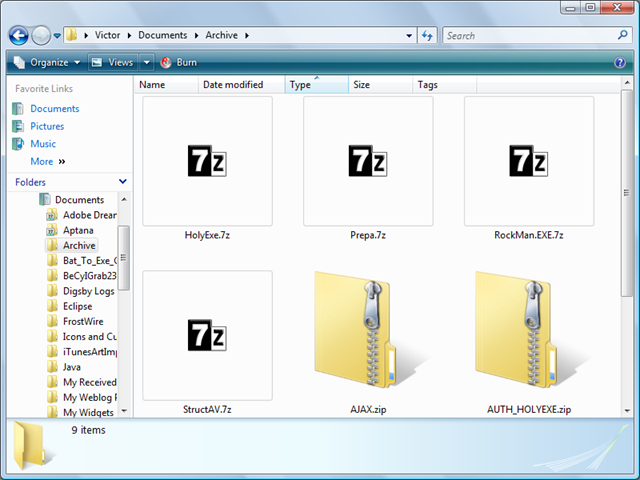640x480 pixels.
Task: Select Victor in the address breadcrumb
Action: click(x=107, y=35)
